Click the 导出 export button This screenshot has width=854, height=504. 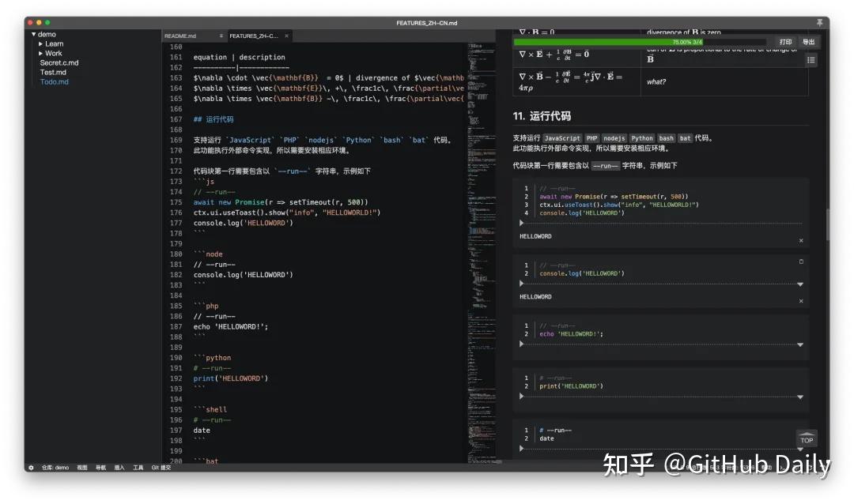[x=808, y=42]
